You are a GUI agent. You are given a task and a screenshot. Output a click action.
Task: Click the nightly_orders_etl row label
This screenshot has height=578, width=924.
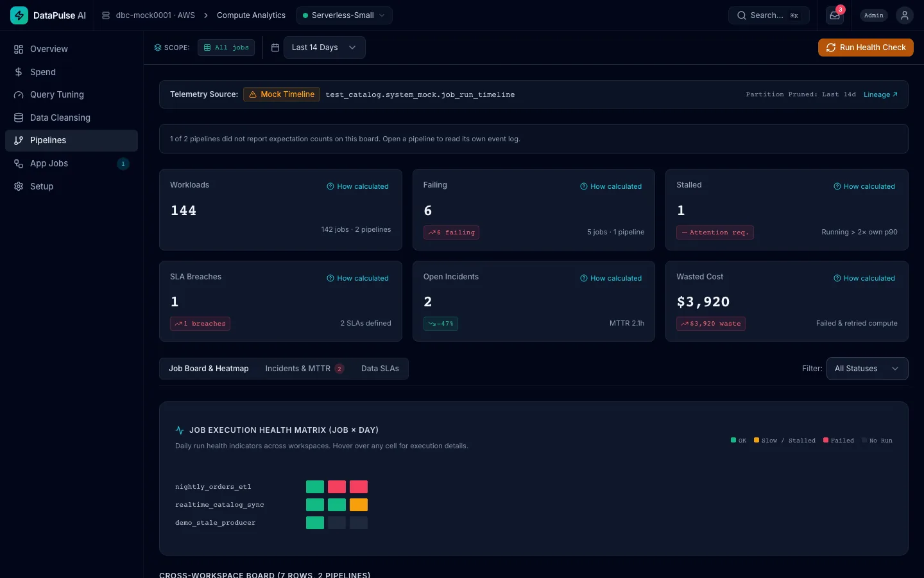point(213,487)
